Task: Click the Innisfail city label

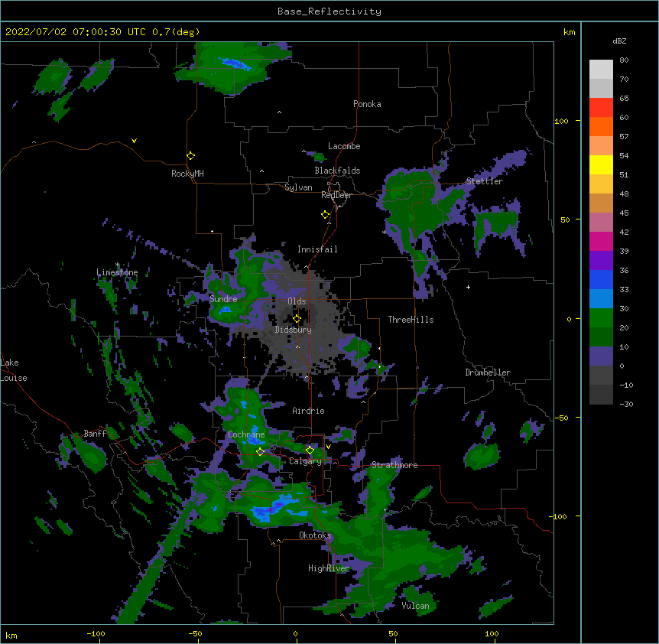Action: pos(317,249)
